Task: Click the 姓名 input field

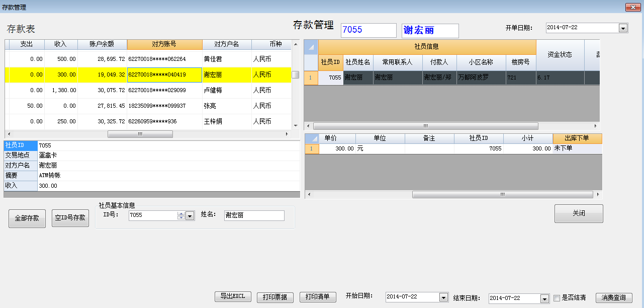Action: click(x=254, y=215)
